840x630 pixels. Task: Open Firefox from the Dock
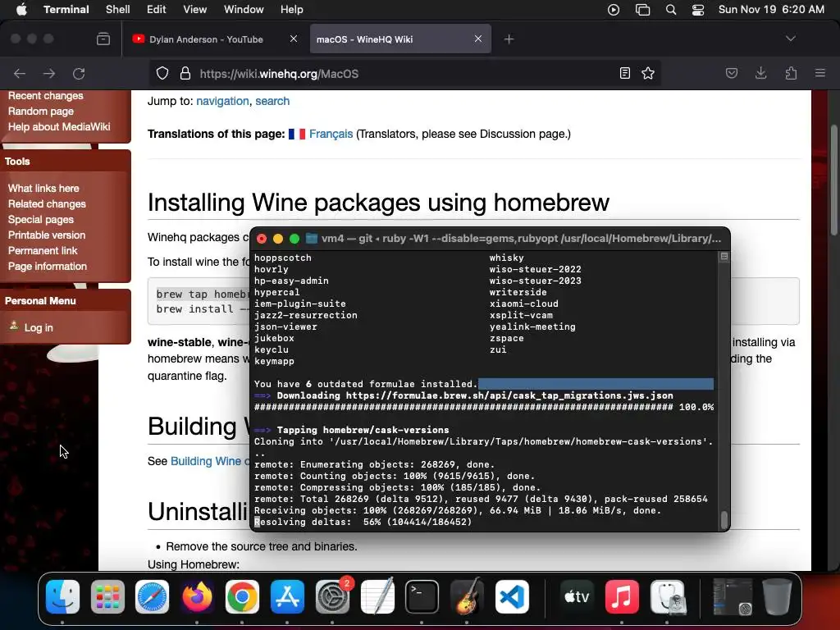197,596
